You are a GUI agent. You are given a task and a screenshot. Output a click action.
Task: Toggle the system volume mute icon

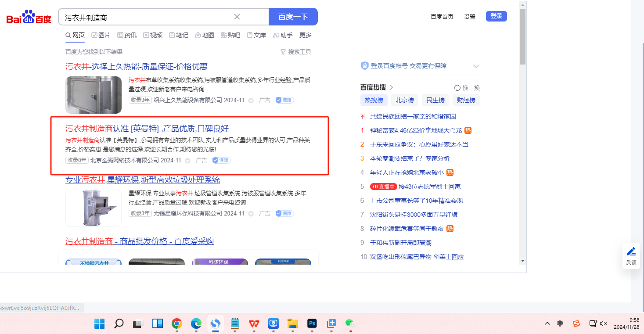604,324
